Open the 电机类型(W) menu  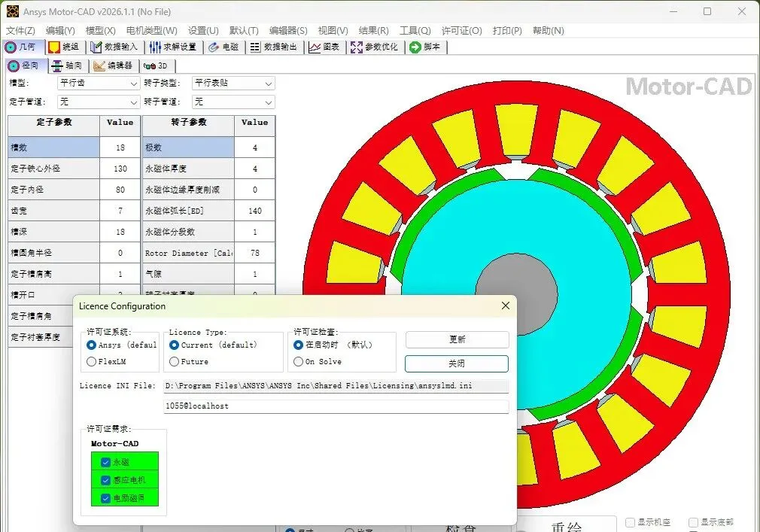[152, 31]
